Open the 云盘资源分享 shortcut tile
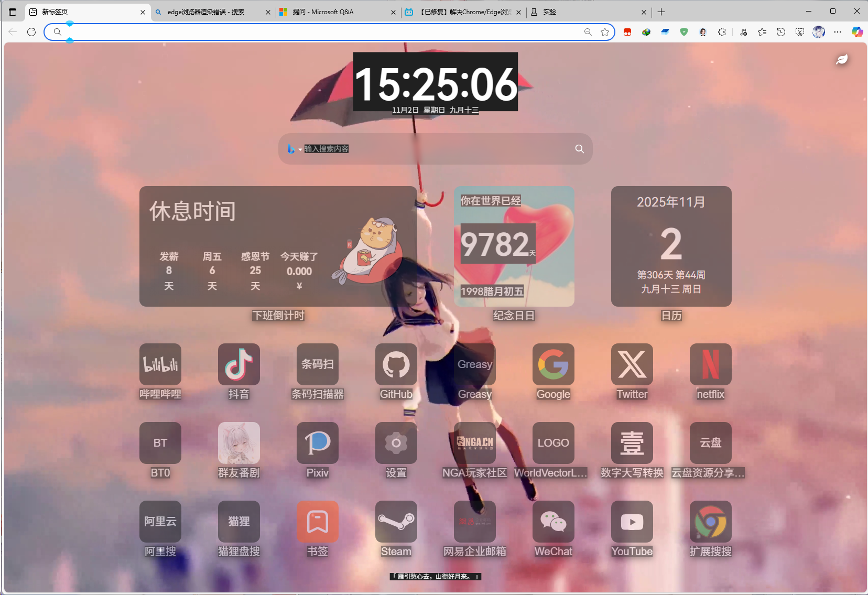868x595 pixels. click(x=711, y=443)
